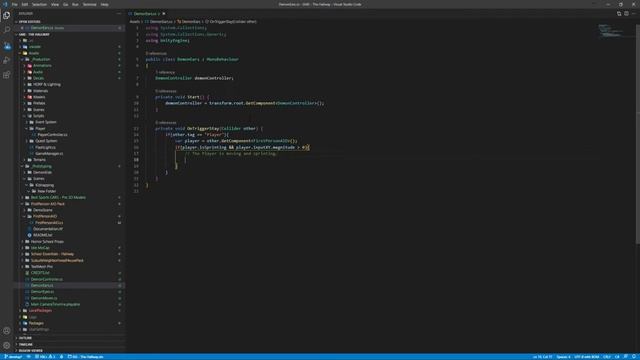Open DemonController.cs in file tree

click(x=47, y=279)
